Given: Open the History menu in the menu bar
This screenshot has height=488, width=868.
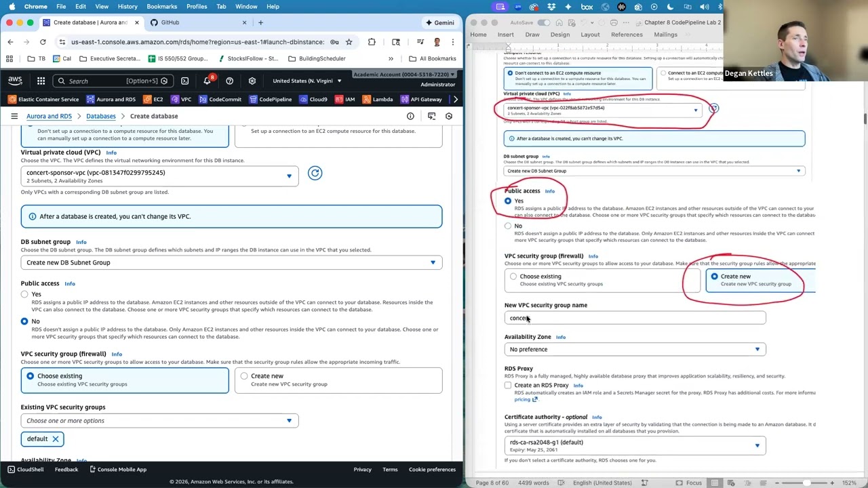Looking at the screenshot, I should [x=127, y=6].
